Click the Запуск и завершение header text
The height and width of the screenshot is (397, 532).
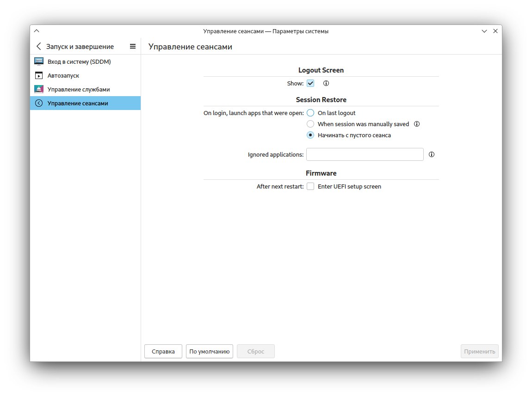point(80,46)
